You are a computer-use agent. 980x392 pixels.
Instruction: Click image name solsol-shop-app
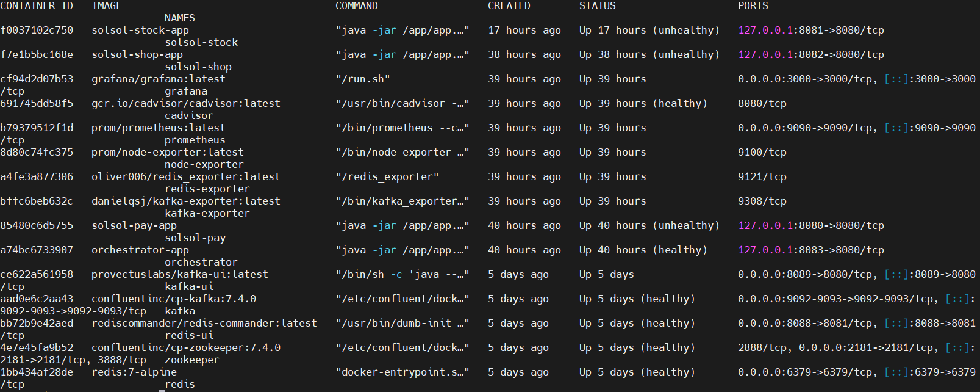tap(137, 55)
